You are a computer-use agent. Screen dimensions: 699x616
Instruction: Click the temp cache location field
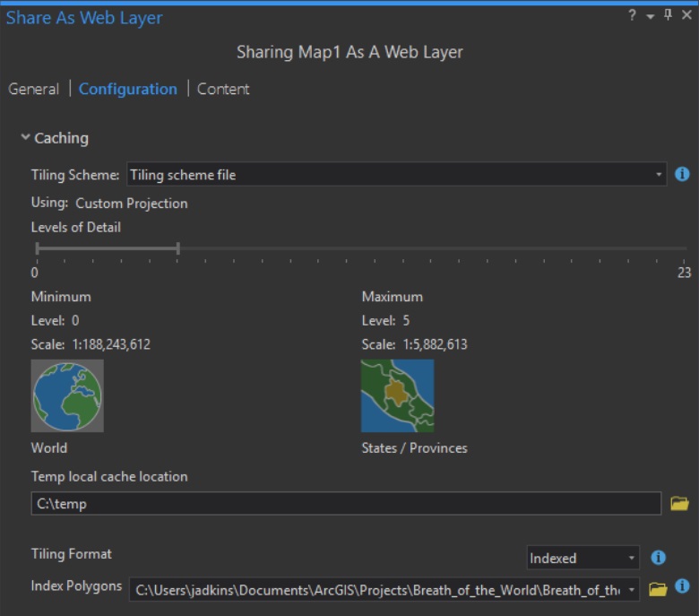click(x=346, y=504)
